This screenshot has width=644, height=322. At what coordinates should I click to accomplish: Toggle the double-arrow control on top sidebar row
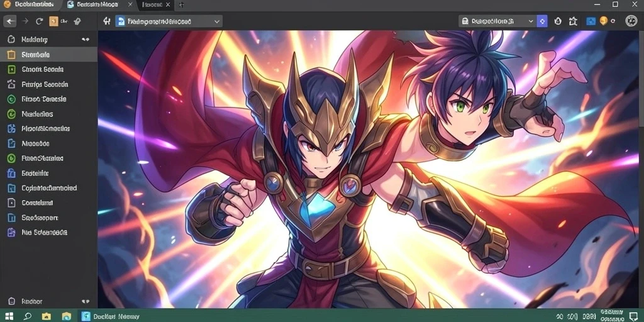(86, 40)
